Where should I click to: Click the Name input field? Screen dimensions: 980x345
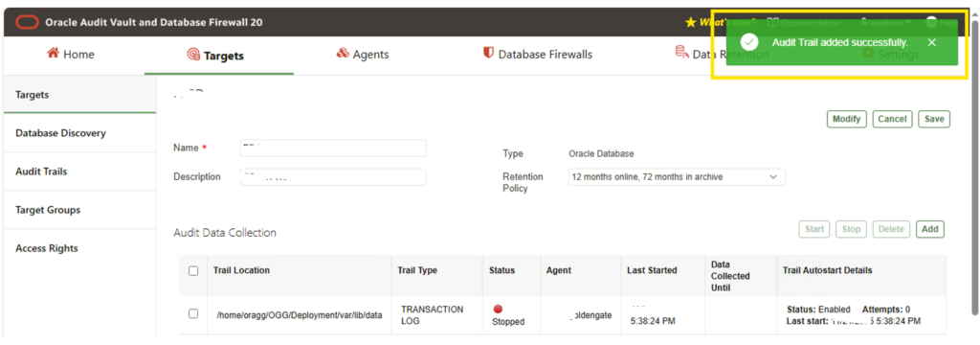pos(333,148)
